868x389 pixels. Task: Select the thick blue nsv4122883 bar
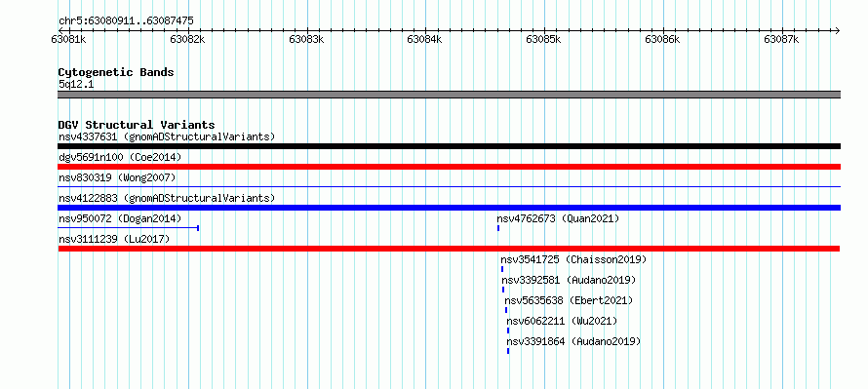(449, 208)
